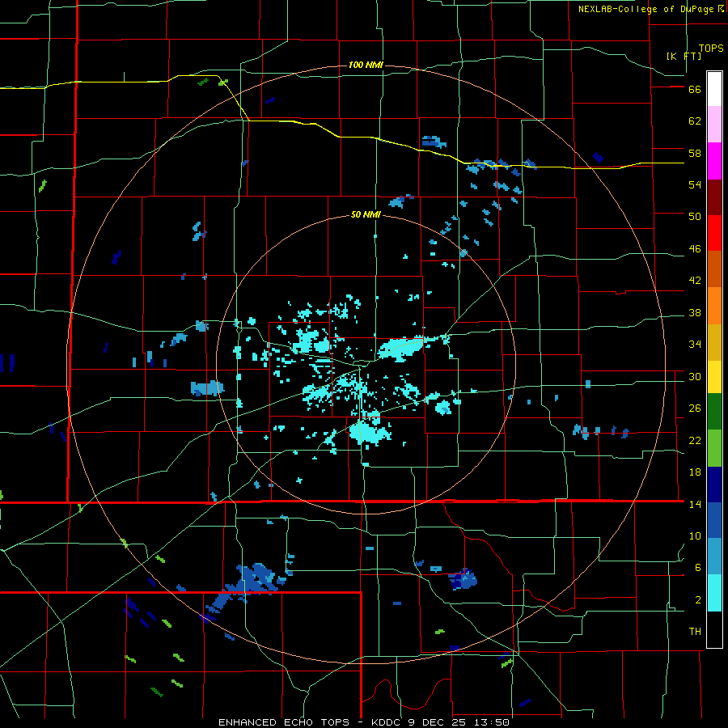Pick the cyan swatch near the scale bottom
The width and height of the screenshot is (728, 728).
coord(714,593)
